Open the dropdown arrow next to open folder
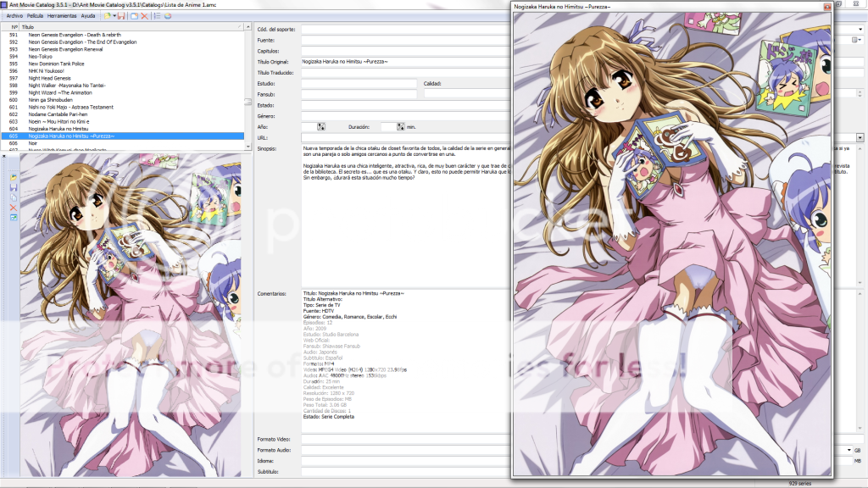868x488 pixels. [114, 16]
